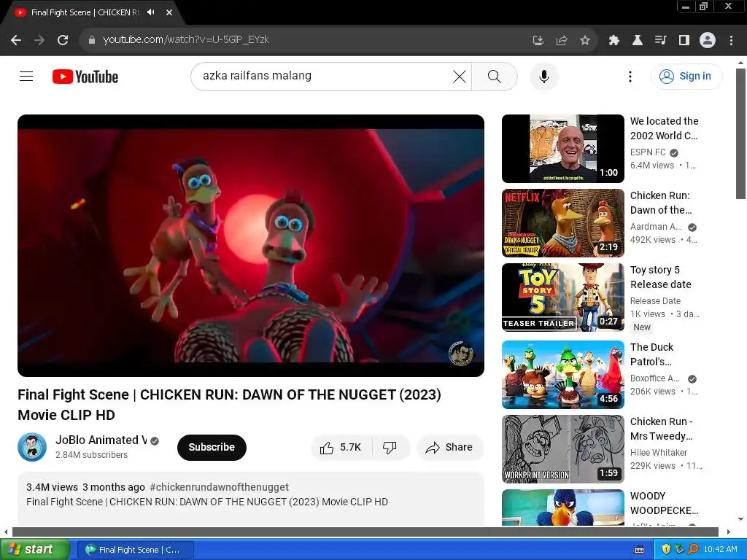Click the vertical page scrollbar thumb
The width and height of the screenshot is (747, 560).
click(740, 134)
